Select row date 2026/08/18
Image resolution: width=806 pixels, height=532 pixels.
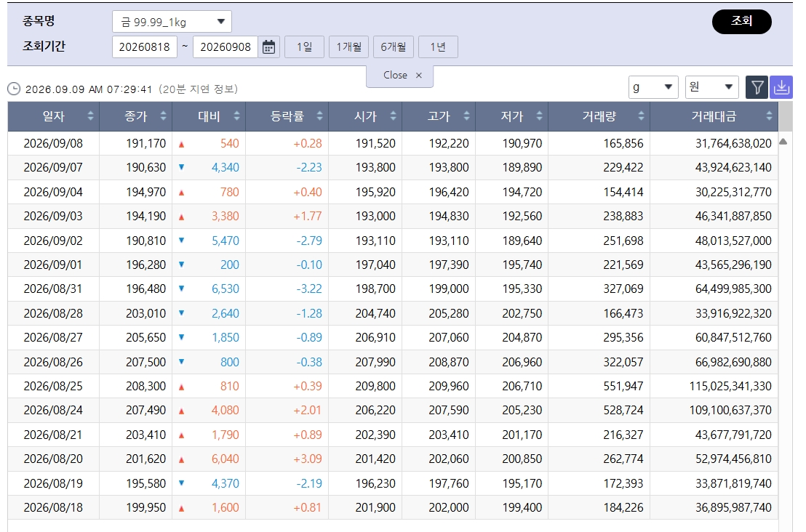(x=53, y=508)
